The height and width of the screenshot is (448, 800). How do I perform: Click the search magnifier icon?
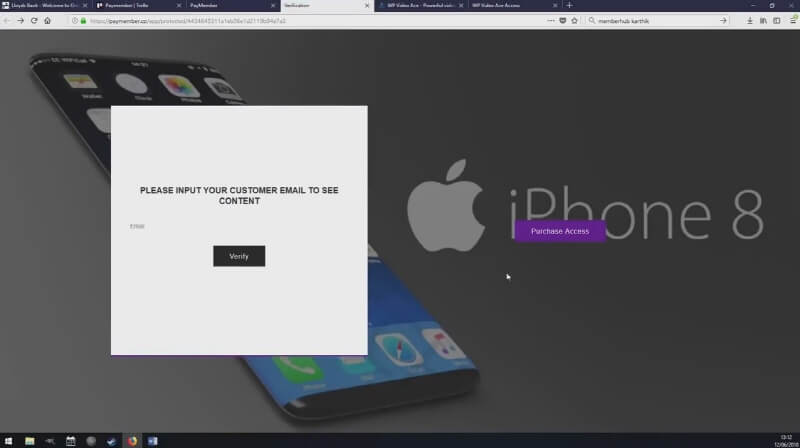[592, 21]
